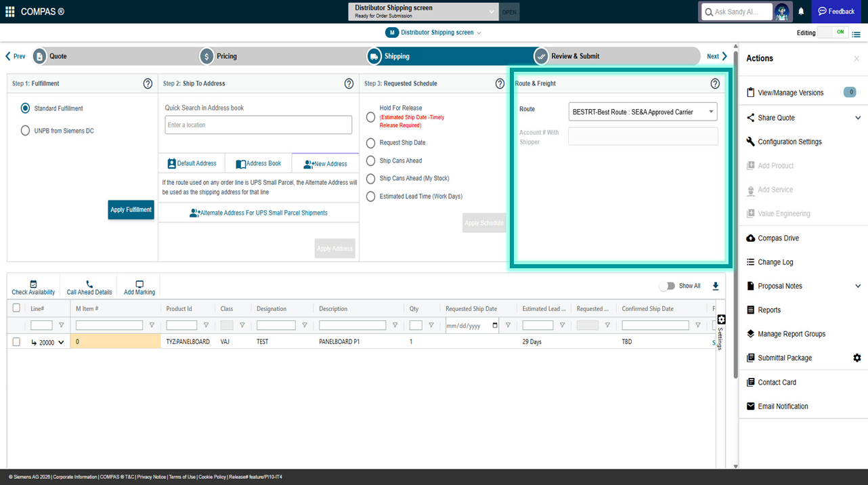Click Check Availability calendar icon
868x485 pixels.
point(33,284)
